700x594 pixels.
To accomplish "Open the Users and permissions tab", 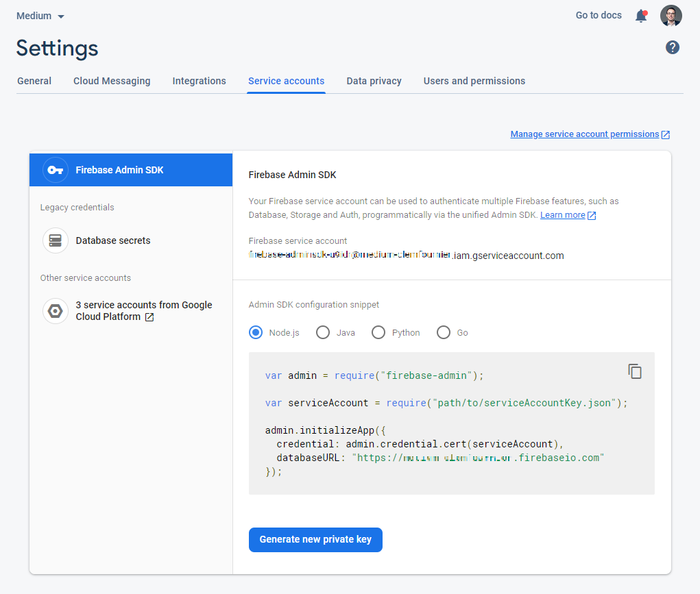I will coord(474,80).
